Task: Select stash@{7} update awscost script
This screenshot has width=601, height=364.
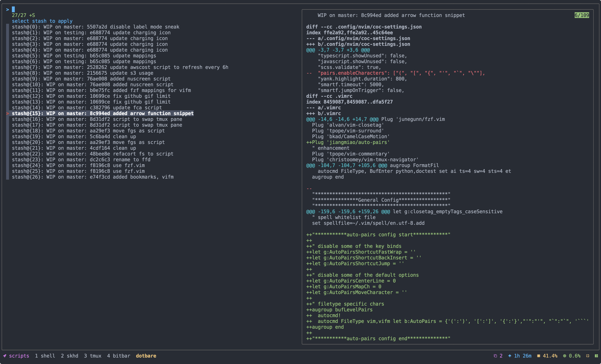Action: coord(120,67)
